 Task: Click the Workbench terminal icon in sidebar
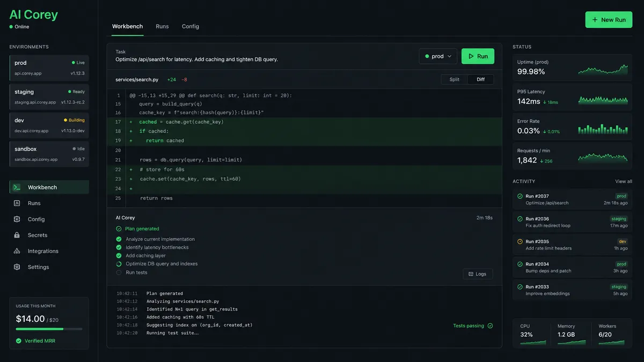(x=17, y=187)
